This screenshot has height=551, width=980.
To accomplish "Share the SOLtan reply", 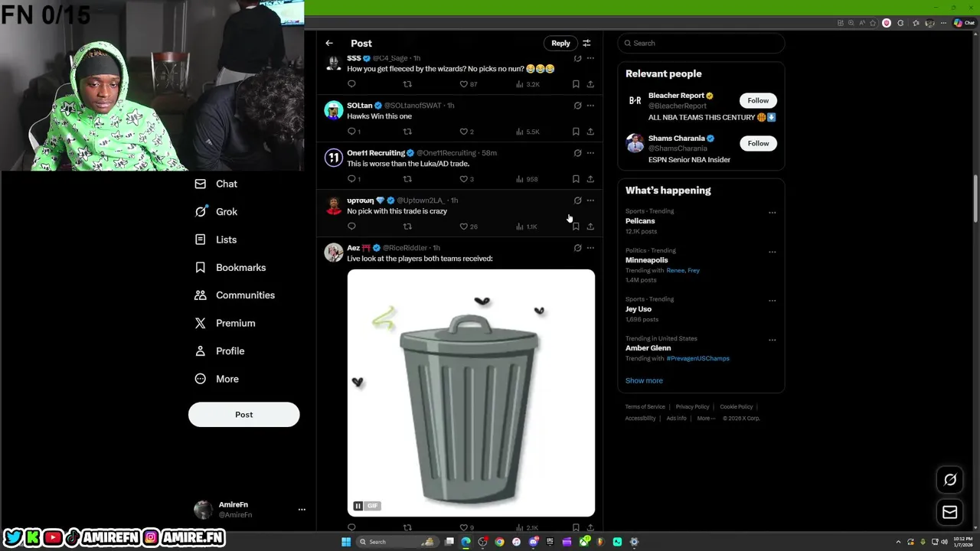I will [590, 132].
